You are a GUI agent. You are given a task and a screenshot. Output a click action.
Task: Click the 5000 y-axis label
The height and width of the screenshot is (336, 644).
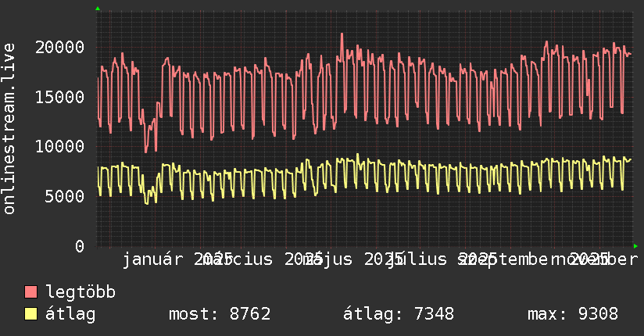coord(65,196)
